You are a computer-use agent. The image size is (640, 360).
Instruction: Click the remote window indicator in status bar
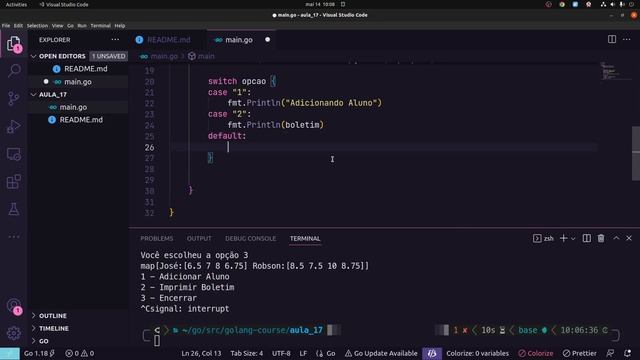pyautogui.click(x=9, y=353)
